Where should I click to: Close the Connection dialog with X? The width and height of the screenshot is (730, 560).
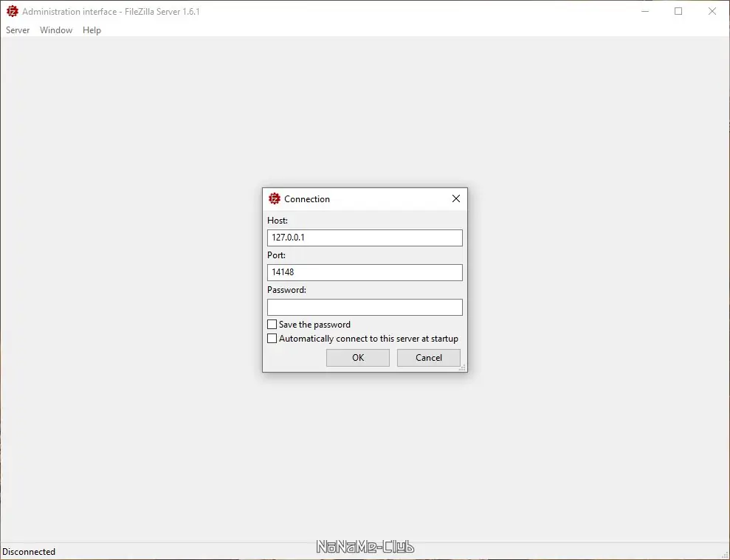455,198
